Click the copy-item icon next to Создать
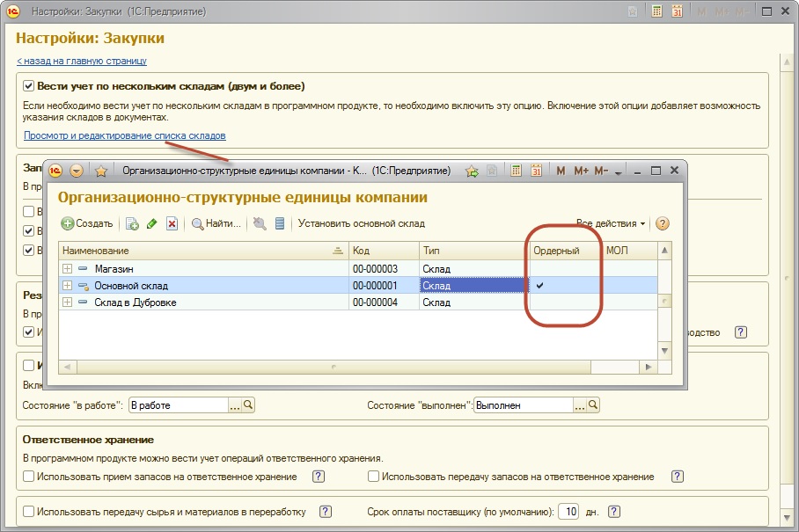 point(132,223)
